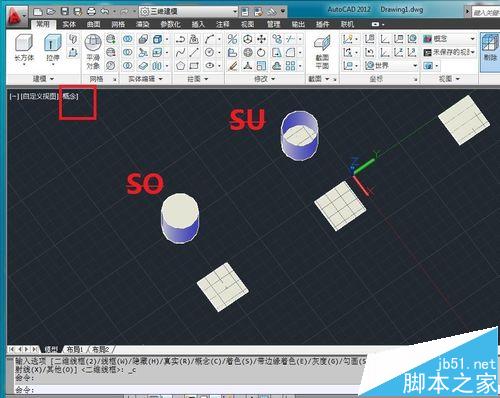Open the 世界 UCS dropdown
Viewport: 500px width, 398px height.
[391, 66]
